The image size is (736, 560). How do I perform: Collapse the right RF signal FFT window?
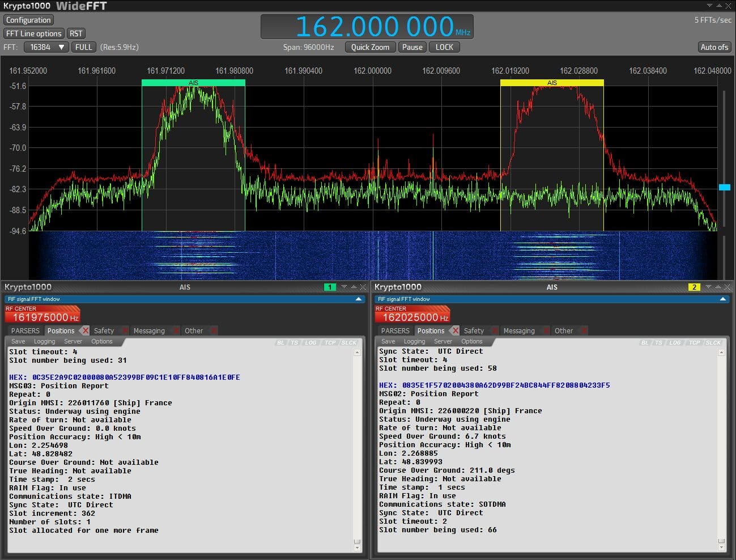[x=722, y=299]
